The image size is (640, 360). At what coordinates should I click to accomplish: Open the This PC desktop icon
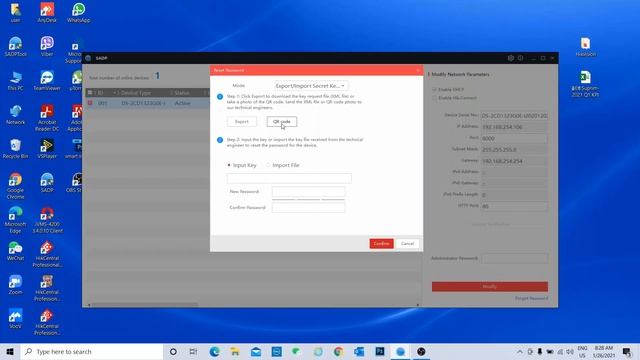click(16, 80)
